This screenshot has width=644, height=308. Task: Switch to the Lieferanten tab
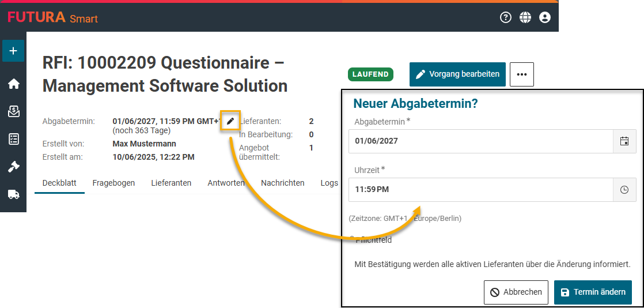[171, 183]
